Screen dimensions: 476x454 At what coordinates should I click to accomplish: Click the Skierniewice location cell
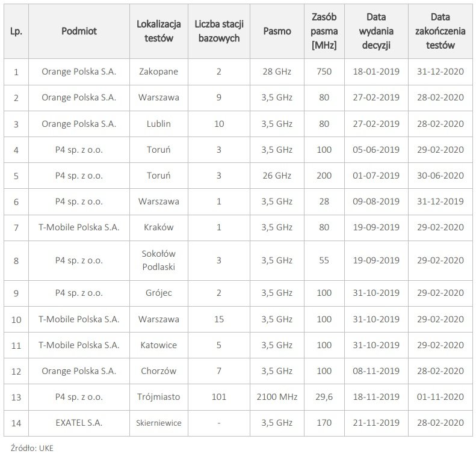pos(159,423)
